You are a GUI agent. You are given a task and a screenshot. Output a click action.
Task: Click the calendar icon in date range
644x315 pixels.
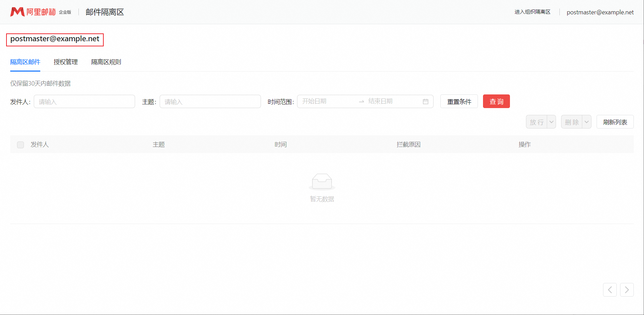425,102
